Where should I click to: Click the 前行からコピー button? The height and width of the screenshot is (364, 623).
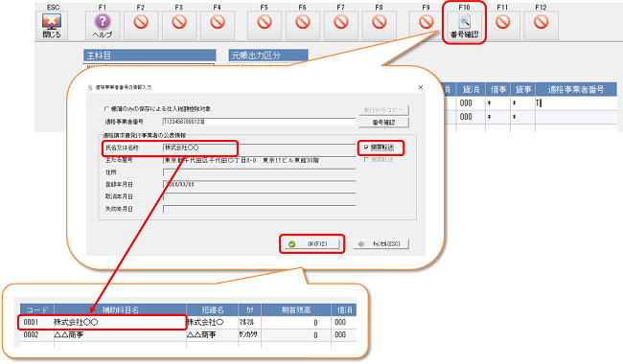pos(383,110)
